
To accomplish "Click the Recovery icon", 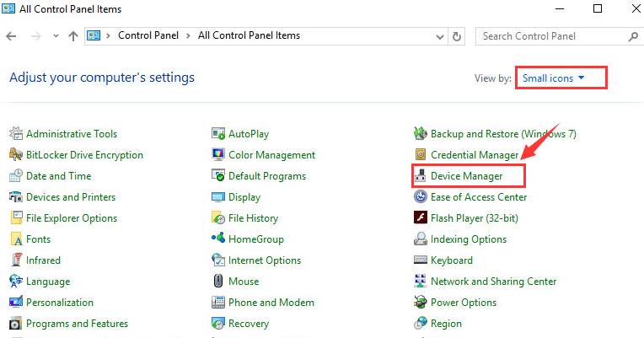I will click(x=218, y=323).
